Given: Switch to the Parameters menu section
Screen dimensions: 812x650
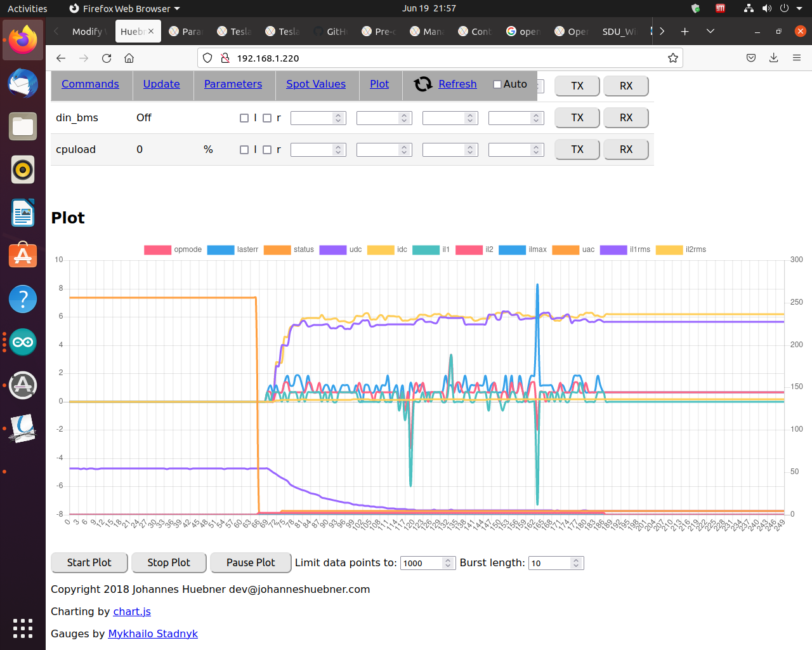Looking at the screenshot, I should [233, 84].
